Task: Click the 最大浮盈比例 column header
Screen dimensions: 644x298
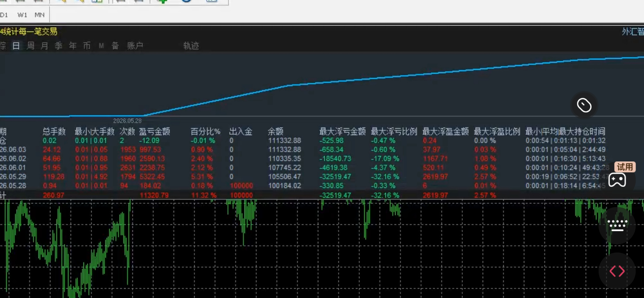Action: 497,131
